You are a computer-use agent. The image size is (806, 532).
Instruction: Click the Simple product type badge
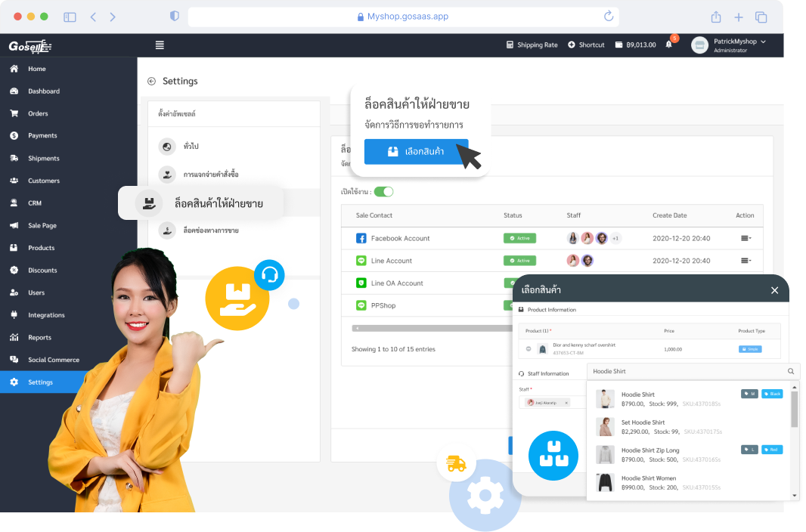(x=750, y=349)
